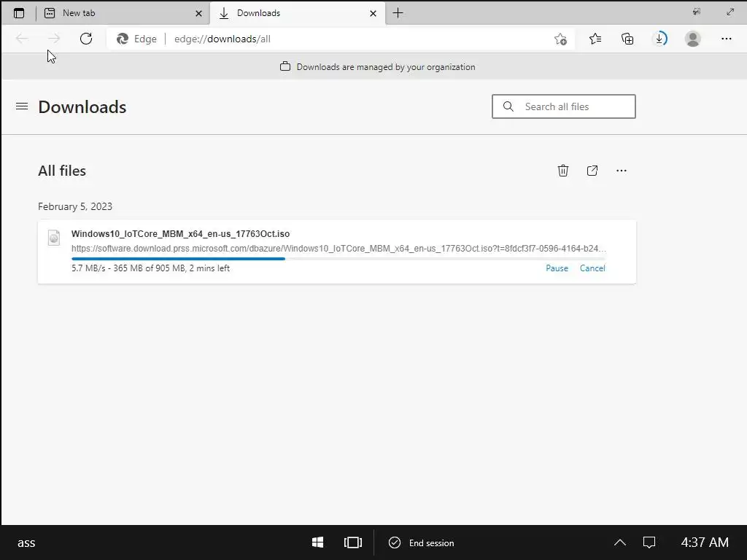Open the tab actions menu icon
This screenshot has width=747, height=560.
click(x=18, y=13)
